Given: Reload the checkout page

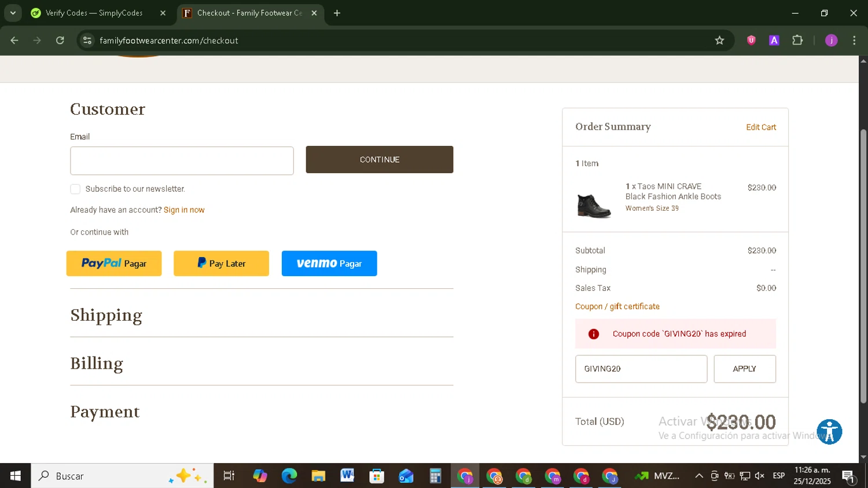Looking at the screenshot, I should tap(60, 41).
